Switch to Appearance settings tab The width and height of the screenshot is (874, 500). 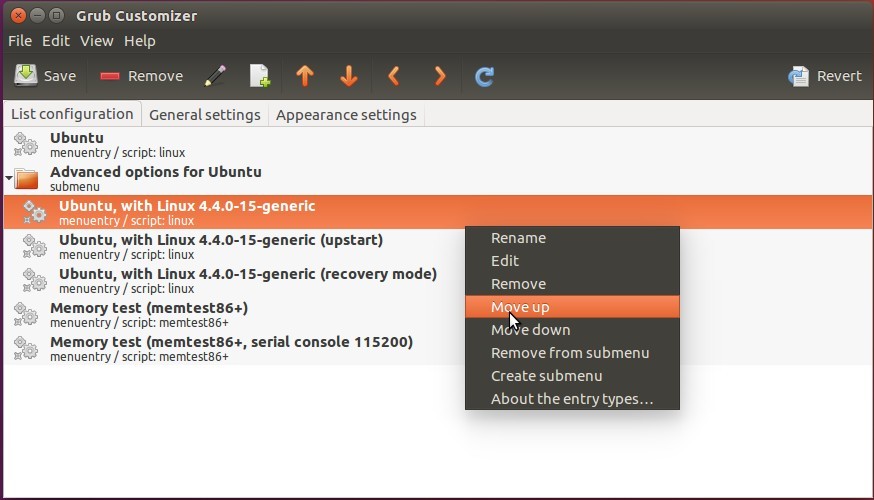point(346,115)
